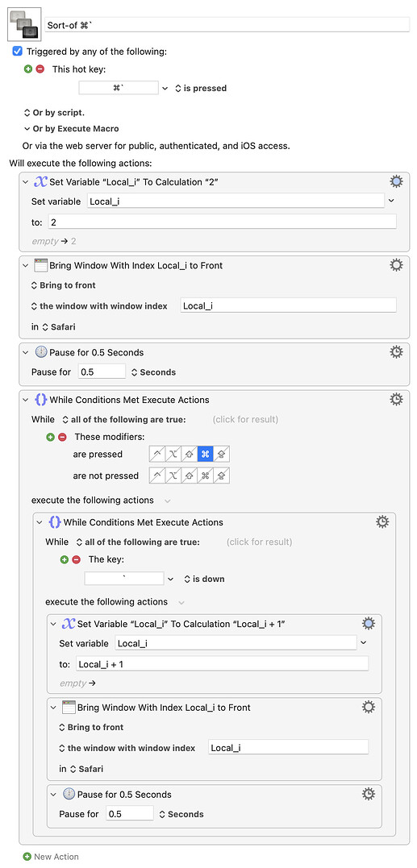Viewport: 417px width, 868px height.
Task: Click the green plus beside These modifiers
Action: point(50,437)
